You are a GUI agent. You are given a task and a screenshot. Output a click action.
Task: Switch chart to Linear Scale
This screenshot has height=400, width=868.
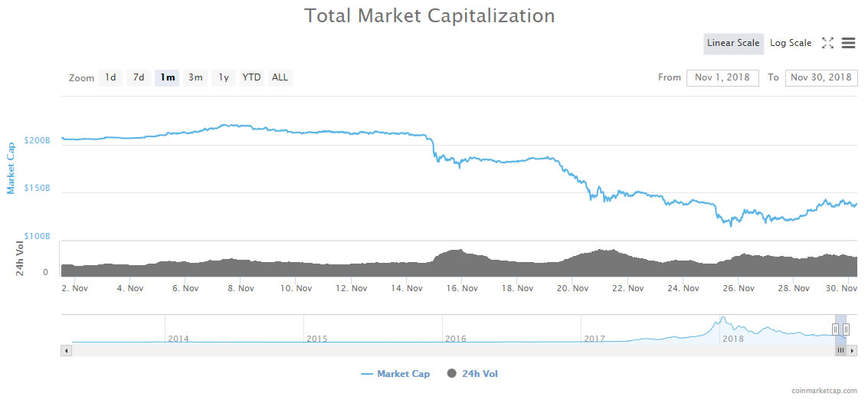point(733,43)
